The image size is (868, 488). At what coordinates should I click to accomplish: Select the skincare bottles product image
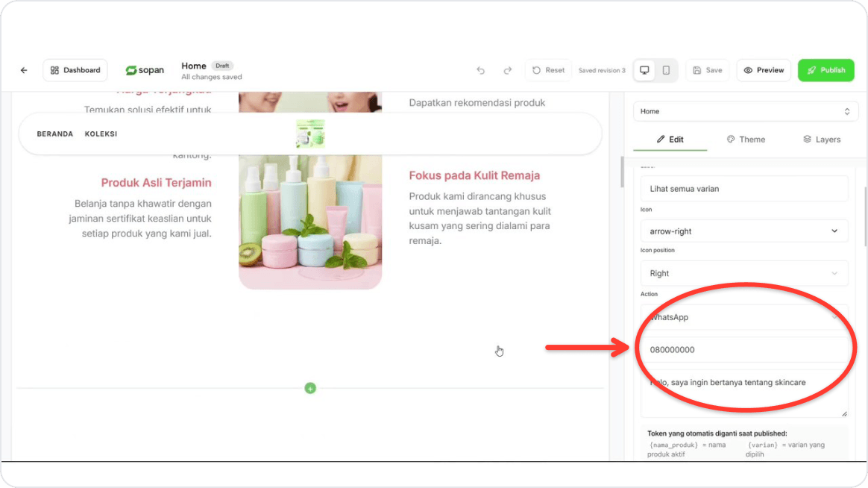[310, 222]
